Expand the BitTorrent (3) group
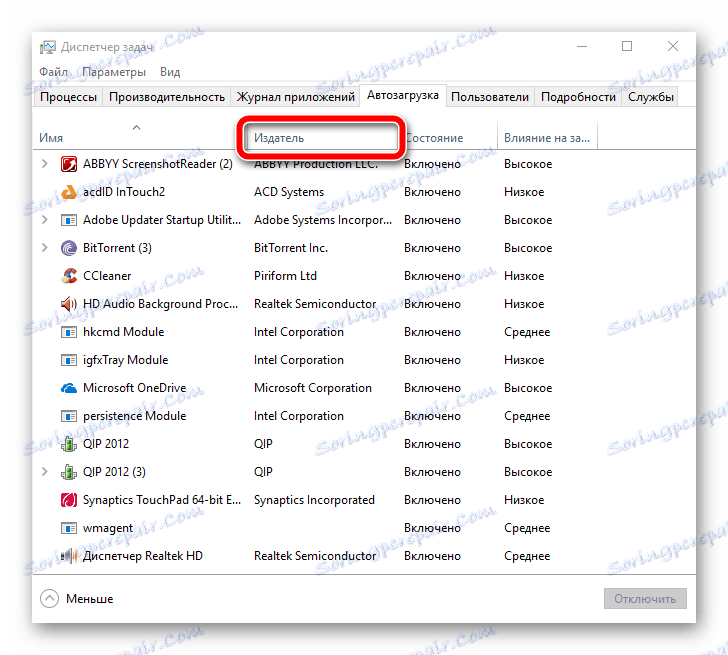This screenshot has height=655, width=728. tap(45, 248)
